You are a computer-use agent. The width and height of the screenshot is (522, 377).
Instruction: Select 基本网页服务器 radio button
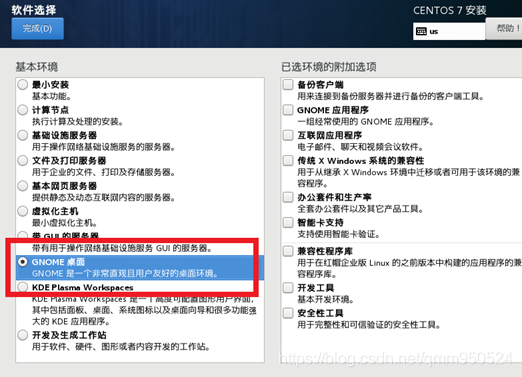(23, 186)
